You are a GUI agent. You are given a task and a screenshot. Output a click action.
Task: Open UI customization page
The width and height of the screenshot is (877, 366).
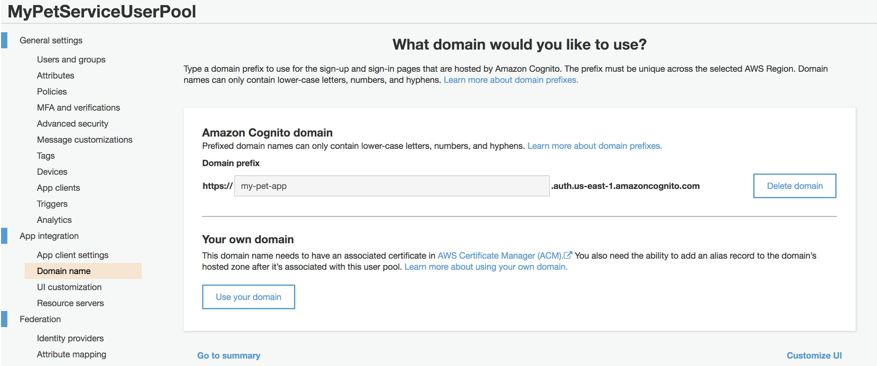(x=69, y=287)
